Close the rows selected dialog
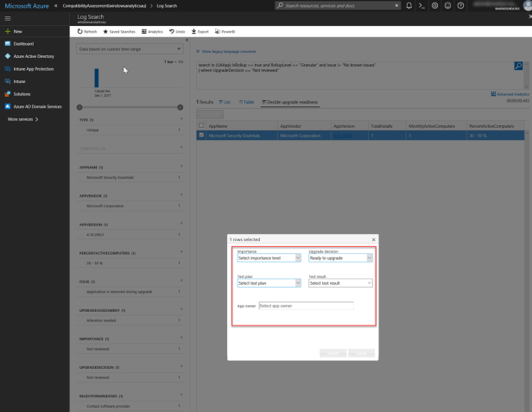 373,239
